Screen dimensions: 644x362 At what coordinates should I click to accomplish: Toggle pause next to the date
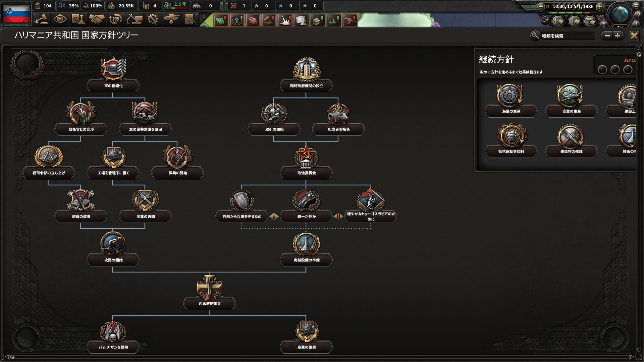pos(548,6)
